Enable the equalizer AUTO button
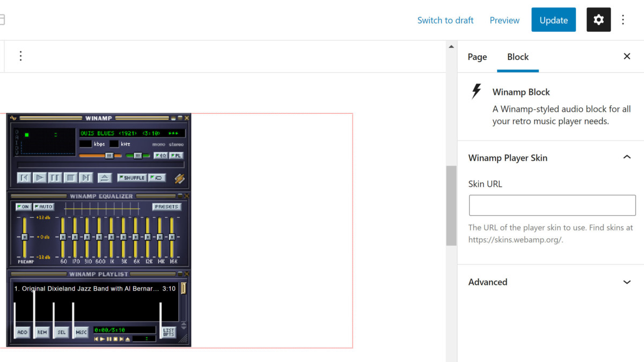The height and width of the screenshot is (362, 644). coord(43,206)
